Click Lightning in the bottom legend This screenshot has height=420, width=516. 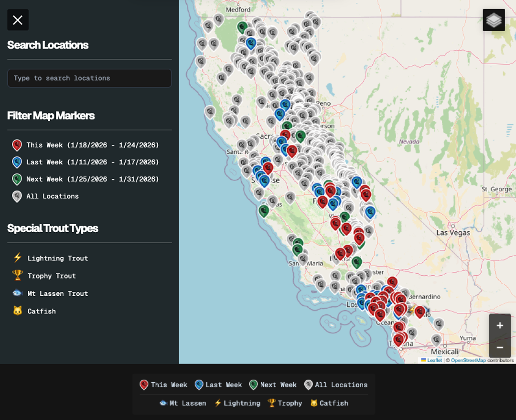pos(237,403)
